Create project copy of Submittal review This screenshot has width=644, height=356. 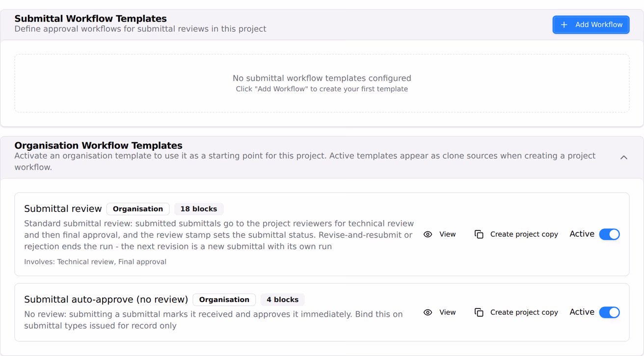[x=516, y=234]
